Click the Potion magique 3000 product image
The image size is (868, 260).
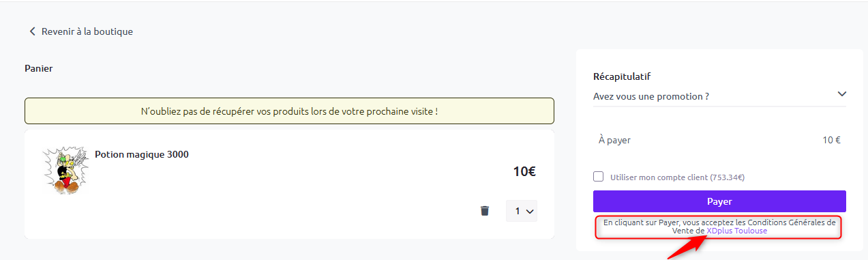click(x=65, y=170)
